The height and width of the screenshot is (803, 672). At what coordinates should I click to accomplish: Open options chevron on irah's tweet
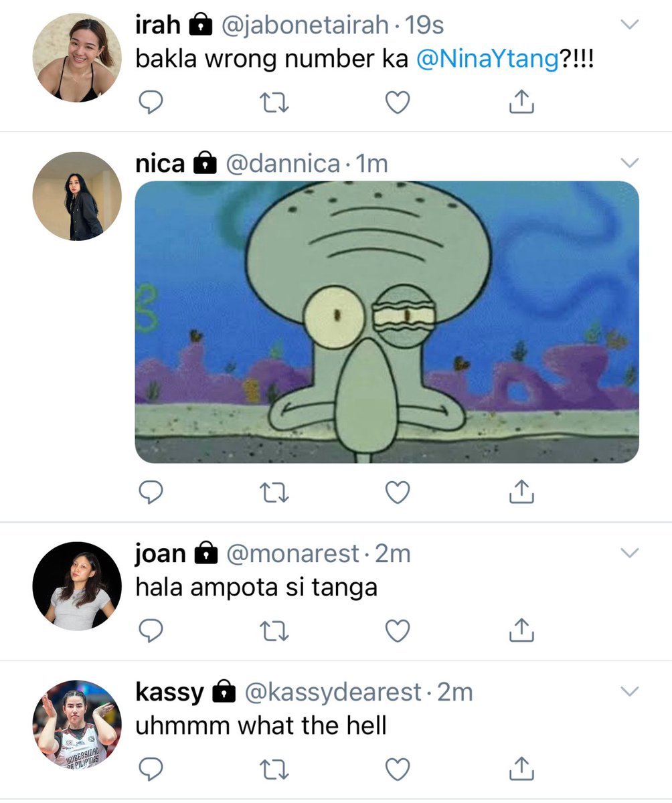(x=631, y=25)
